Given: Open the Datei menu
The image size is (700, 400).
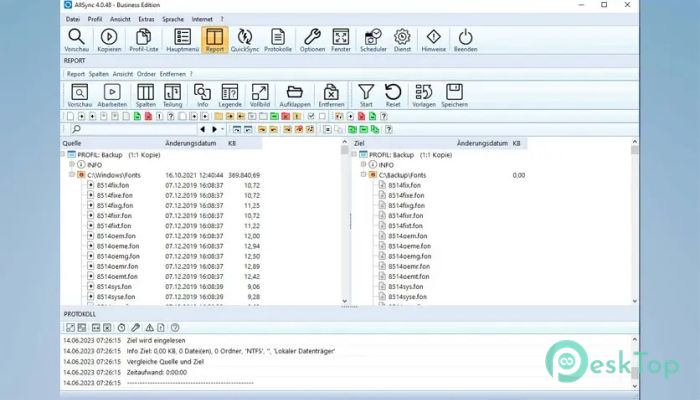Looking at the screenshot, I should click(x=73, y=19).
